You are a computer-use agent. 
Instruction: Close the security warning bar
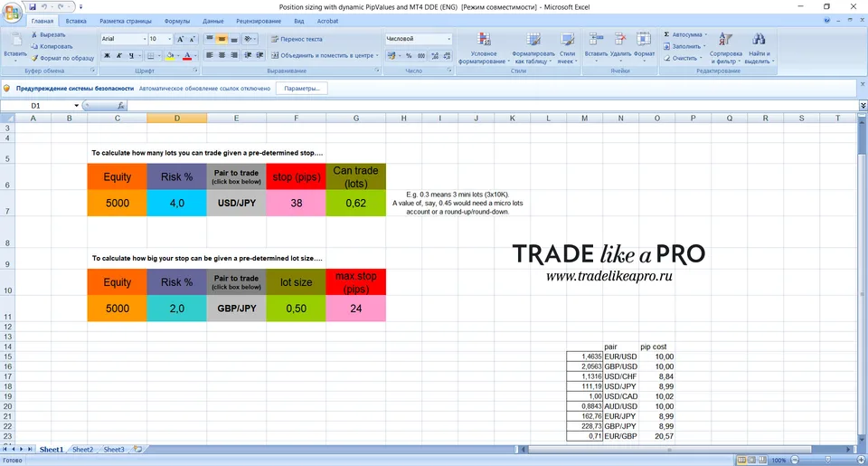[862, 84]
